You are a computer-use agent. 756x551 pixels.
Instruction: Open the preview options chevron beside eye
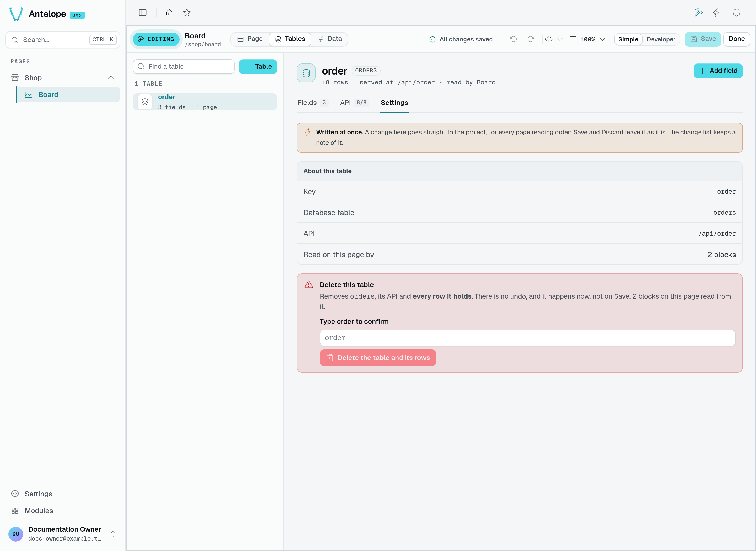click(560, 39)
